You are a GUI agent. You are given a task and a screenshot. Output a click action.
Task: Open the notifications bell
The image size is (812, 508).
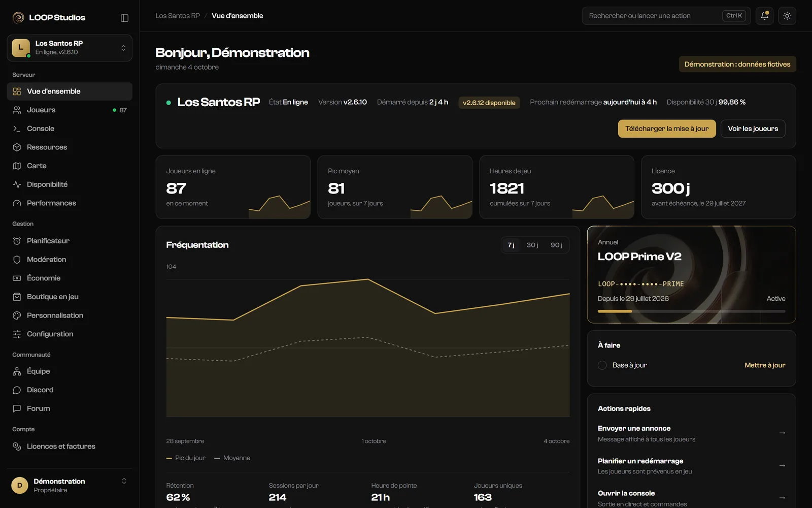tap(764, 16)
